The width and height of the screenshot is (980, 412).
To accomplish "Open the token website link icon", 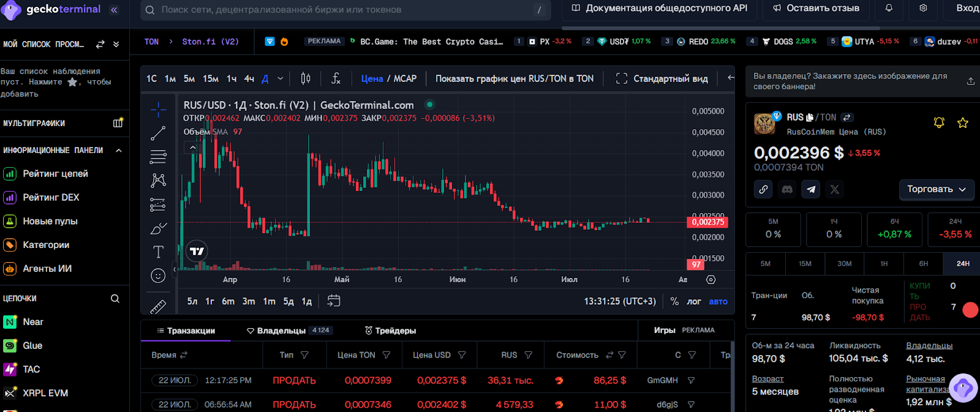I will coord(763,189).
